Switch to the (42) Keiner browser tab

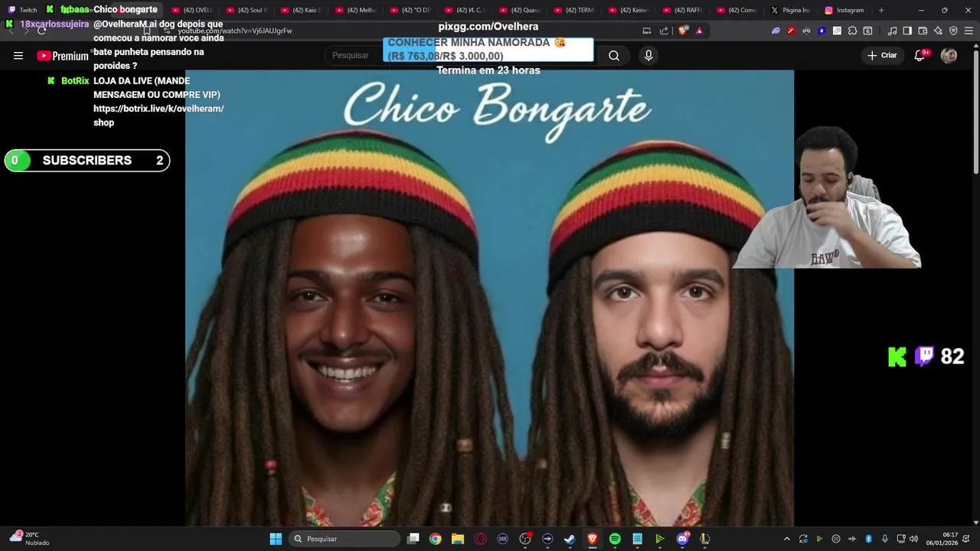[629, 10]
